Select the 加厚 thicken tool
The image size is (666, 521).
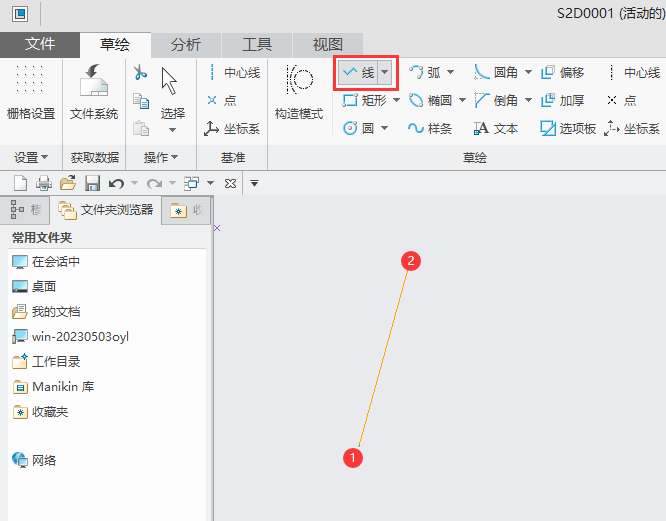pyautogui.click(x=563, y=101)
